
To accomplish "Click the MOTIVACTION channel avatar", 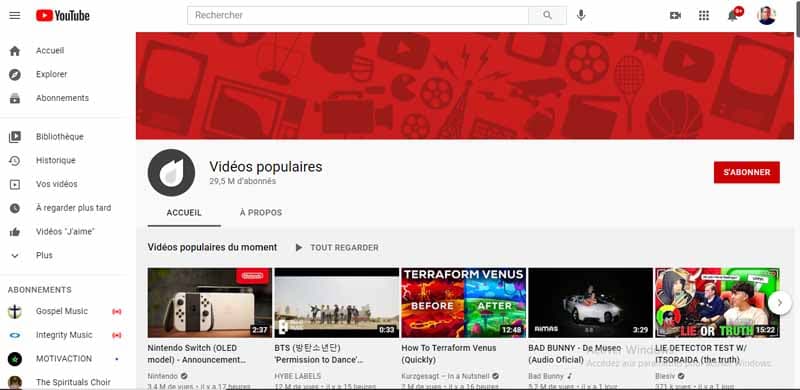I will click(x=15, y=359).
